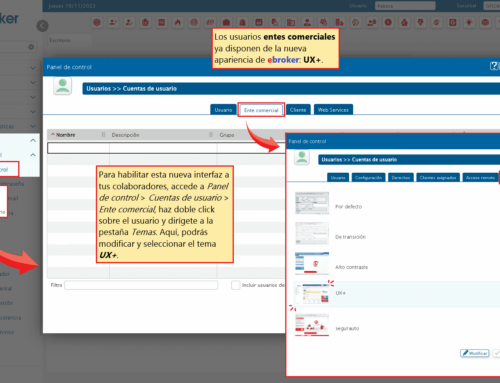Sort by the Descripción column header
The image size is (500, 383).
(125, 135)
